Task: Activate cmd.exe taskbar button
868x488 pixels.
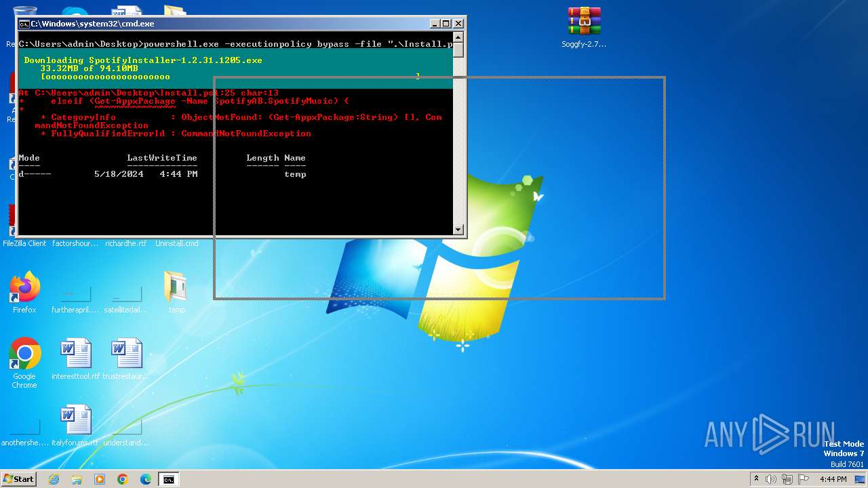Action: 169,479
